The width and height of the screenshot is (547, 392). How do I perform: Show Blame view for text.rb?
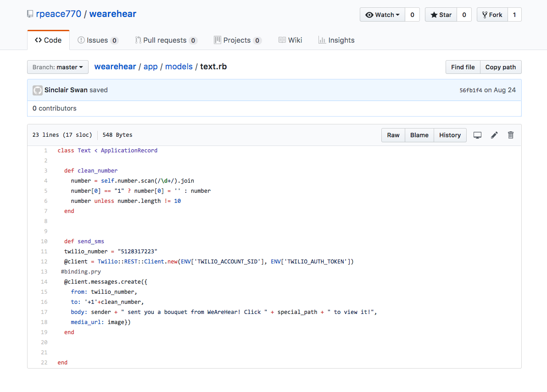coord(419,135)
